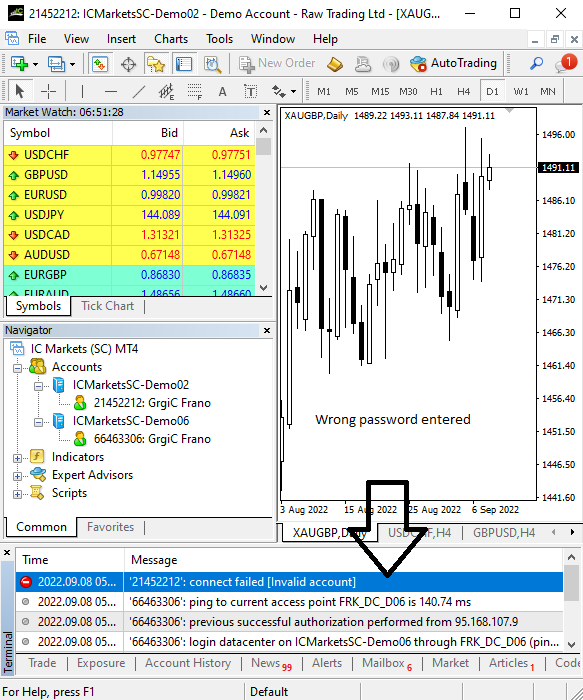Switch chart to W1 timeframe
This screenshot has width=583, height=700.
click(x=521, y=92)
